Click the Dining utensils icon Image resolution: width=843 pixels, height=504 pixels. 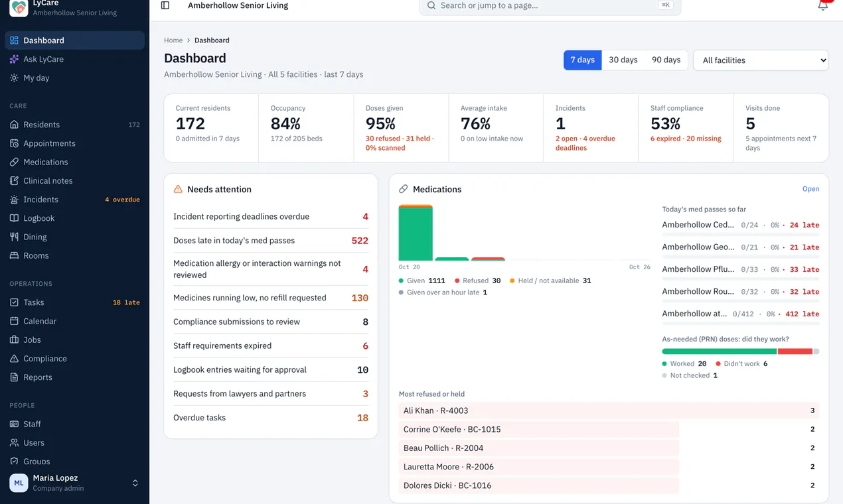click(x=14, y=237)
